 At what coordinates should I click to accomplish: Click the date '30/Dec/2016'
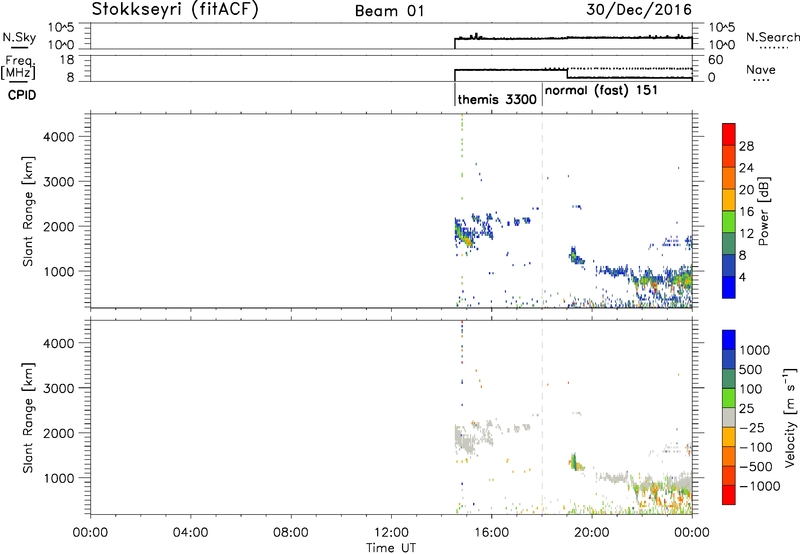639,10
